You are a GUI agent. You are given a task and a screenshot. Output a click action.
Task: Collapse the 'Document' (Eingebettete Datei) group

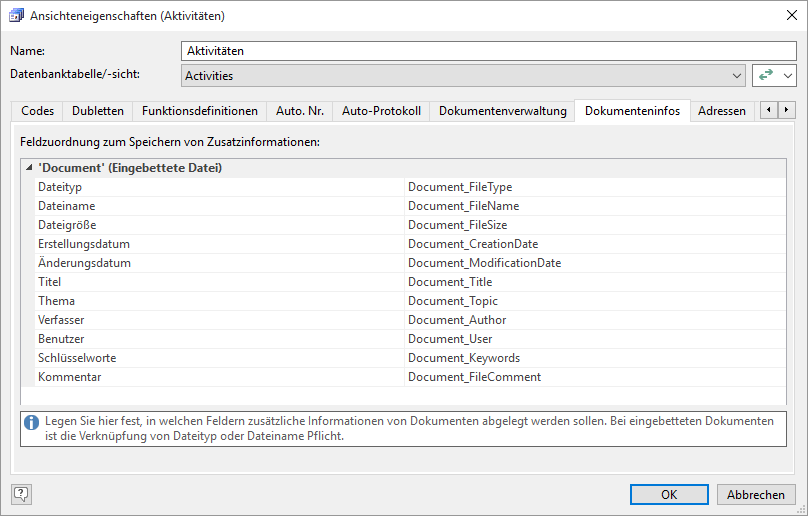pos(27,168)
